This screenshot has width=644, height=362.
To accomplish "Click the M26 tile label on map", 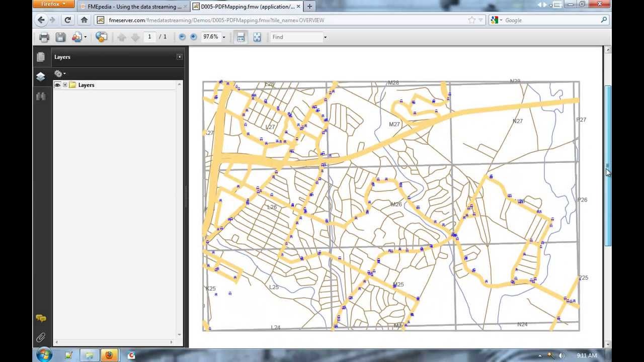I will [x=396, y=204].
